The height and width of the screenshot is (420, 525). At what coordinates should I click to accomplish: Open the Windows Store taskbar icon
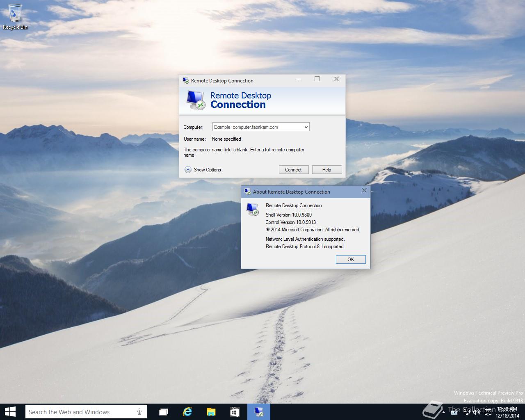coord(235,412)
